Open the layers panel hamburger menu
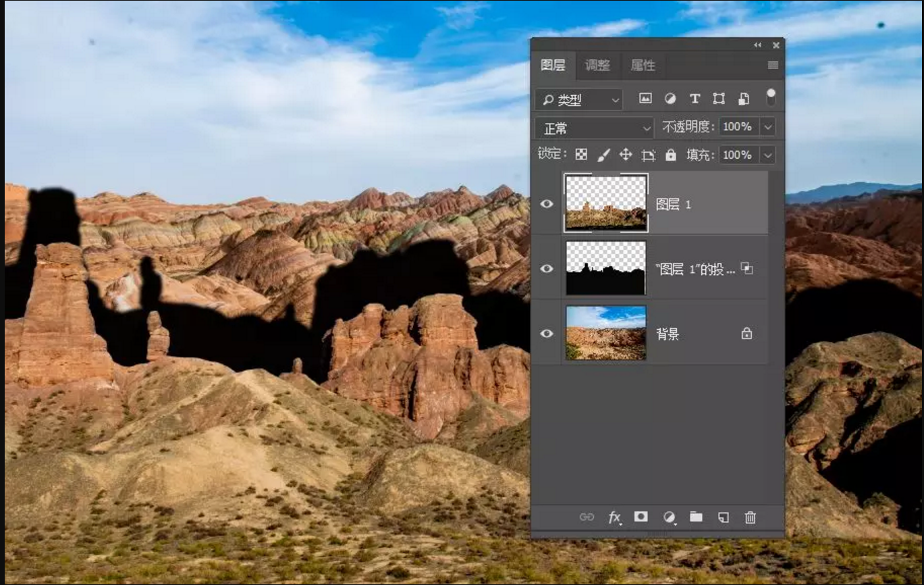This screenshot has width=924, height=585. (773, 66)
